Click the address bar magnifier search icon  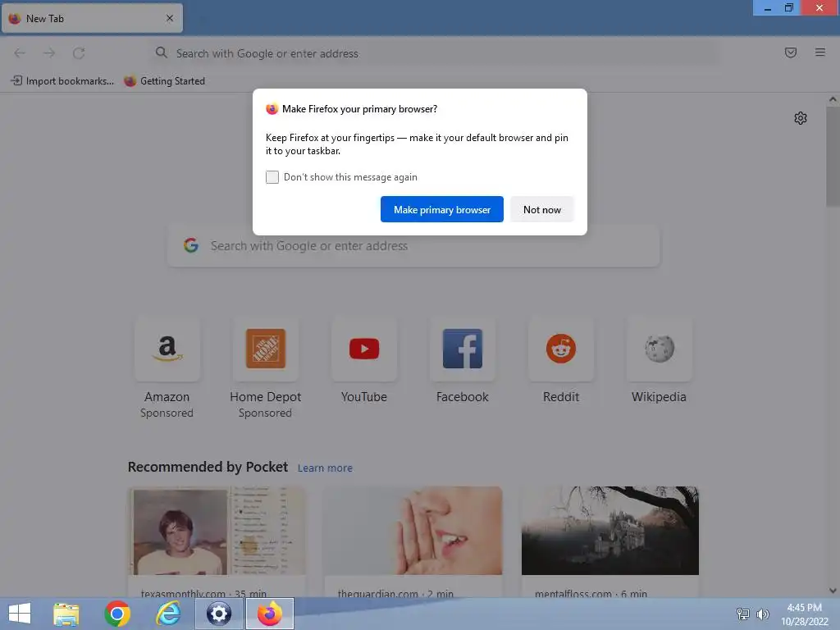point(161,52)
